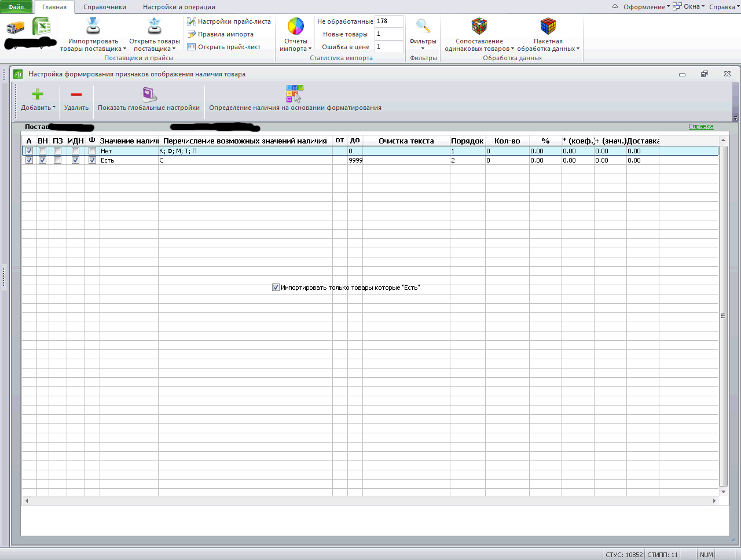Switch to the Справочники ribbon tab

pyautogui.click(x=105, y=7)
